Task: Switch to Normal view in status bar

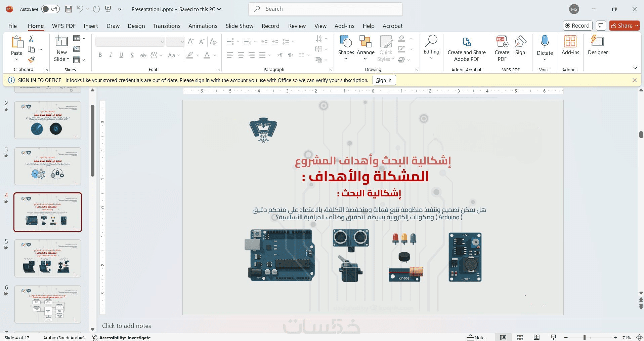Action: click(503, 338)
